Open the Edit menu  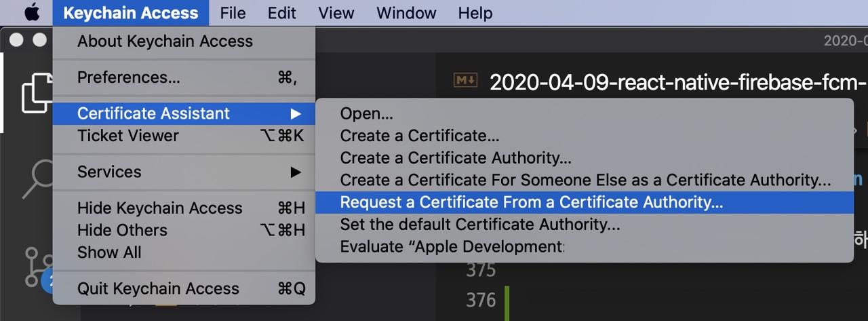[281, 13]
